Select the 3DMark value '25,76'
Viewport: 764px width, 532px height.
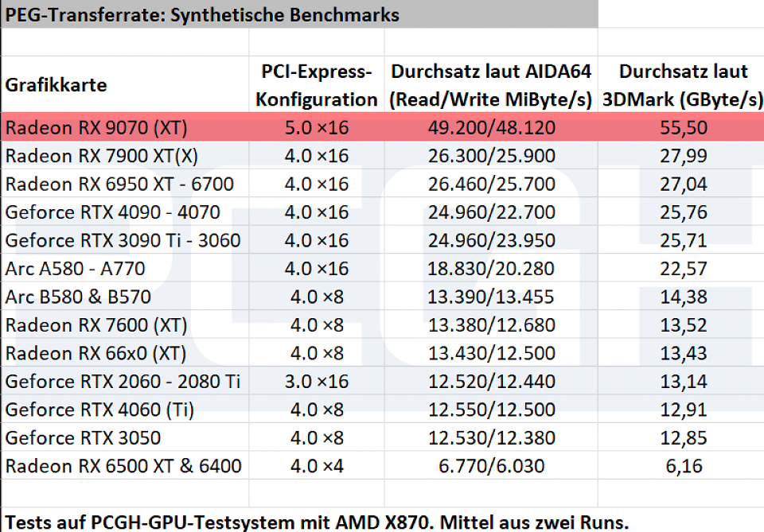684,212
